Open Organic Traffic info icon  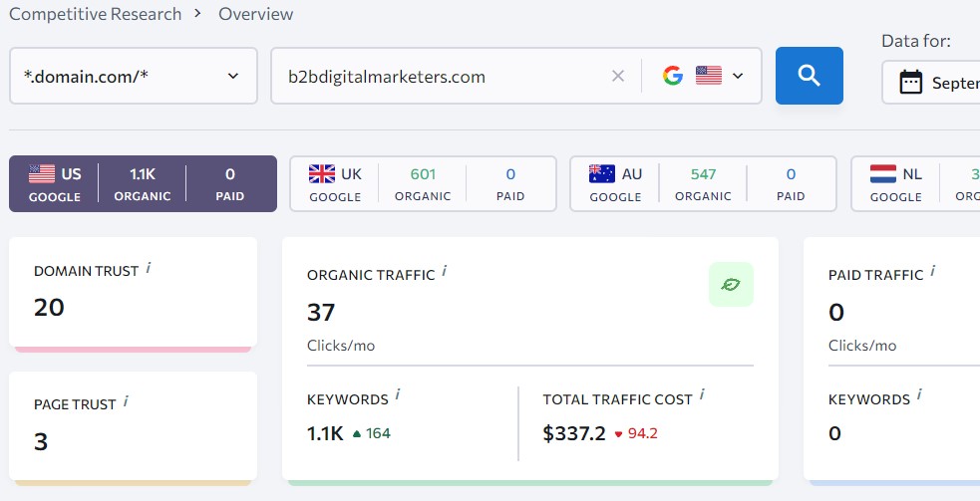coord(445,271)
